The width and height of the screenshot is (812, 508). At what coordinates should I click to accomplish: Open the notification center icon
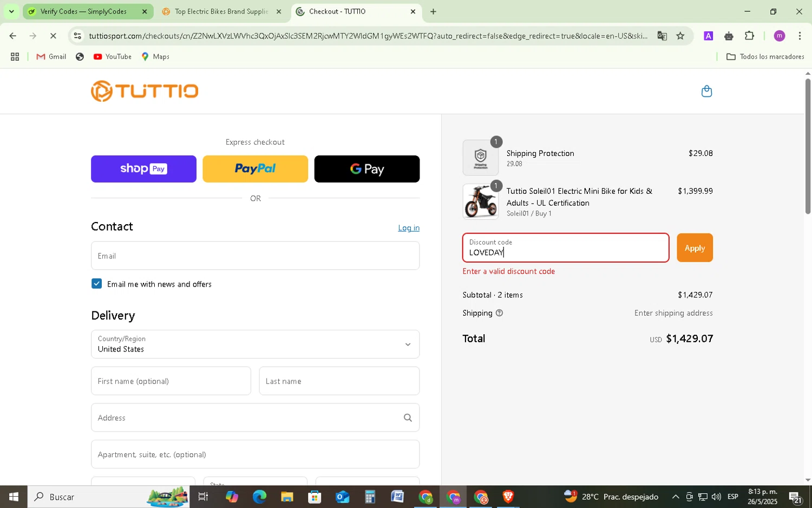795,497
